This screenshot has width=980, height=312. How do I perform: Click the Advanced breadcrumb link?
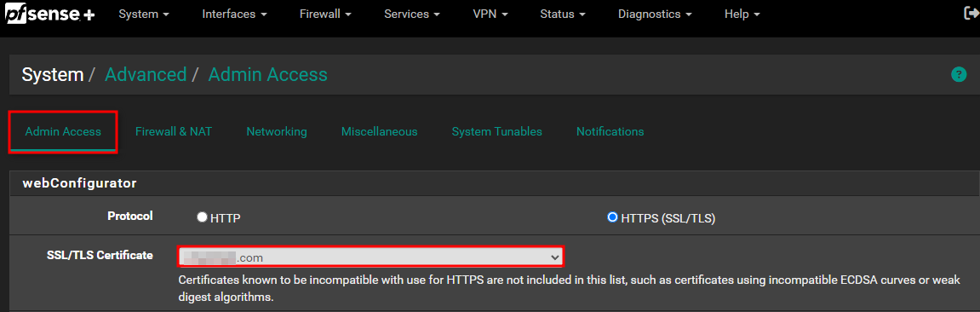tap(146, 75)
